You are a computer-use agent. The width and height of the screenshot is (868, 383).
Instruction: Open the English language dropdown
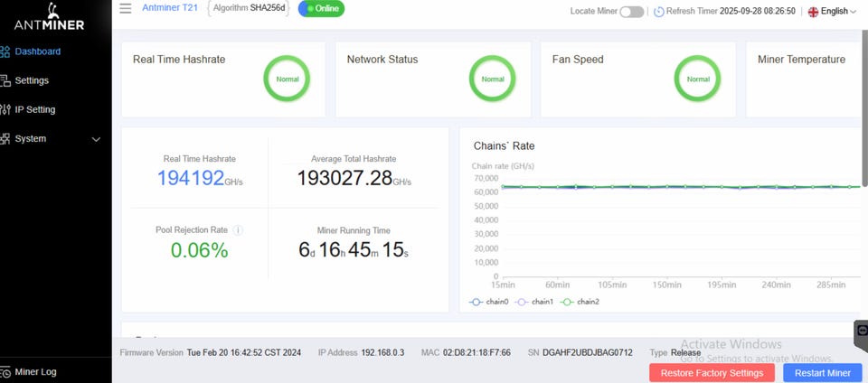click(838, 11)
